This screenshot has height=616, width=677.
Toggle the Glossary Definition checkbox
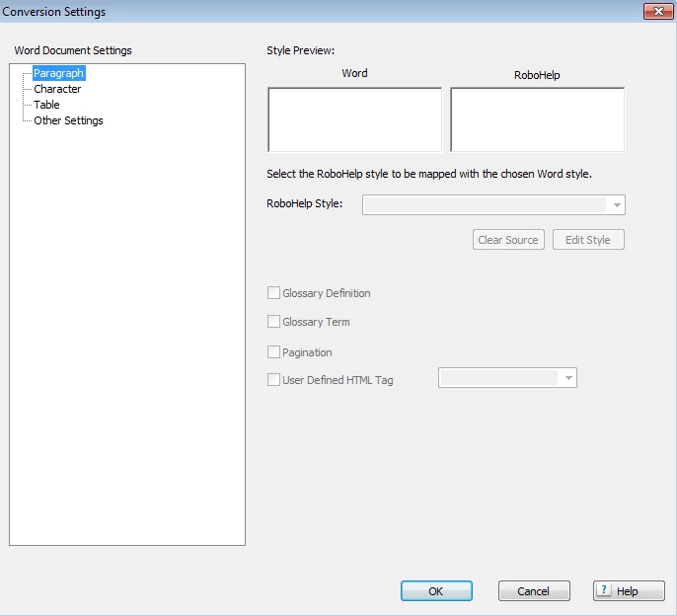pos(273,293)
